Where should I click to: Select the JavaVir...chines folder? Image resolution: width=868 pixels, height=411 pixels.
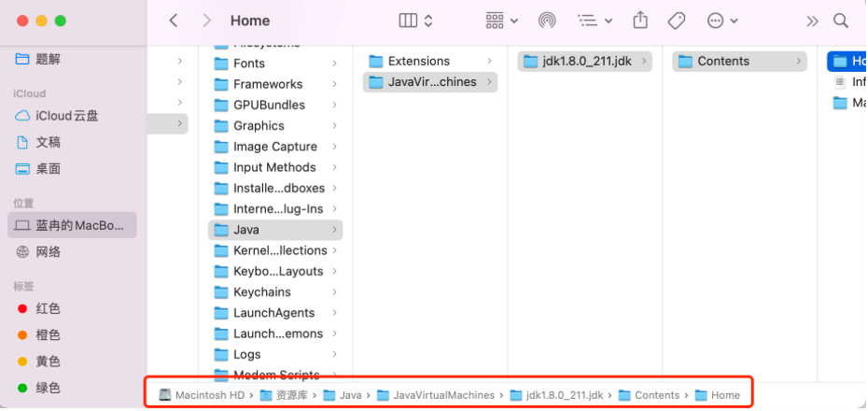click(x=430, y=82)
